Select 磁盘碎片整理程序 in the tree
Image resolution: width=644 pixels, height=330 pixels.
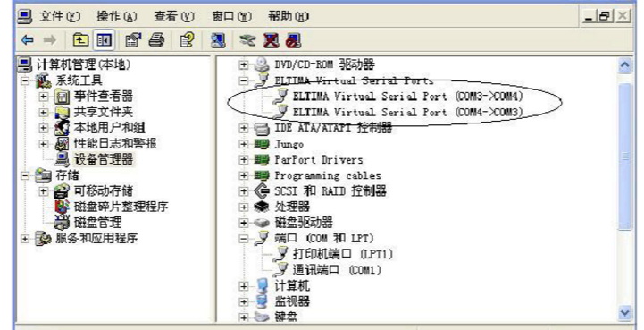[121, 207]
